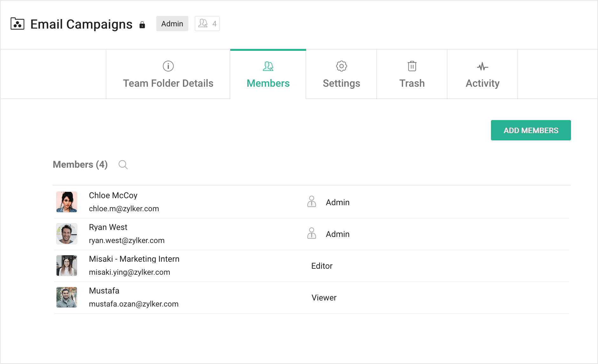Click Mustafa's profile photo
This screenshot has height=364, width=598.
67,297
